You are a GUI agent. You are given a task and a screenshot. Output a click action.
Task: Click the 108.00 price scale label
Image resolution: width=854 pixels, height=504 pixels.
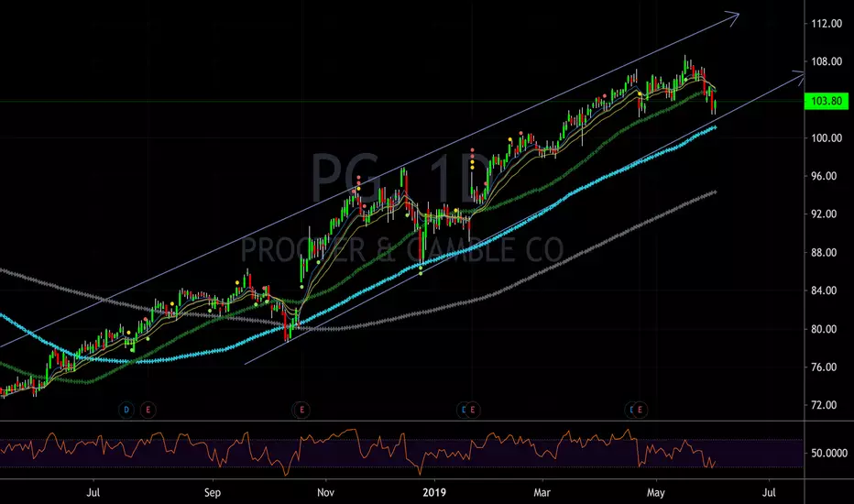pos(827,61)
